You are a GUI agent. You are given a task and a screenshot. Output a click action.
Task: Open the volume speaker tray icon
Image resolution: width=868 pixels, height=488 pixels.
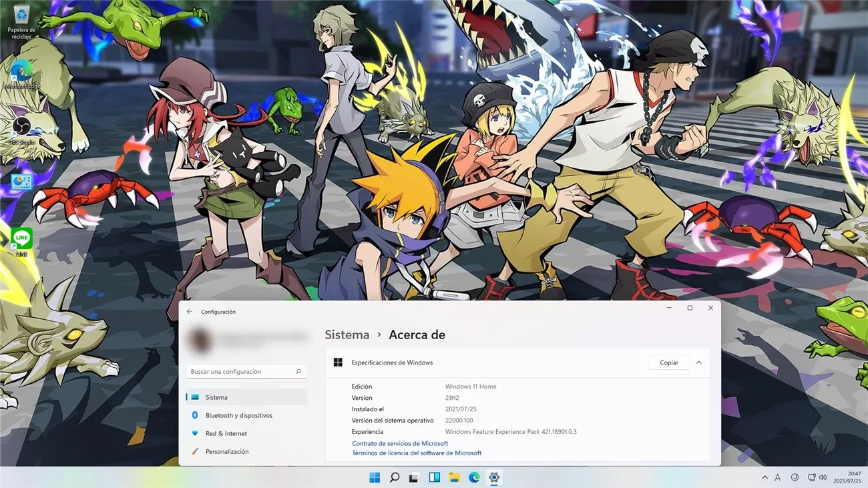pyautogui.click(x=823, y=477)
